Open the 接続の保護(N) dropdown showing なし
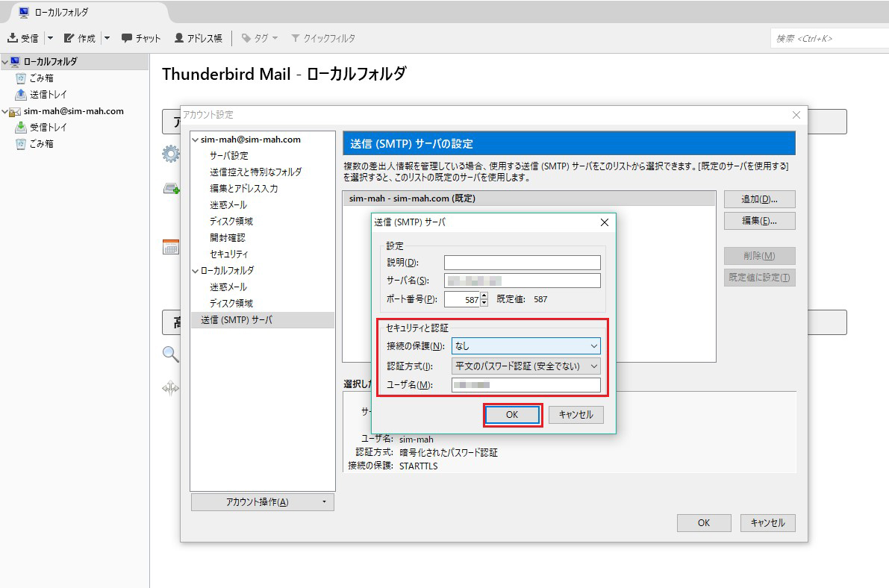This screenshot has height=588, width=889. (x=525, y=346)
